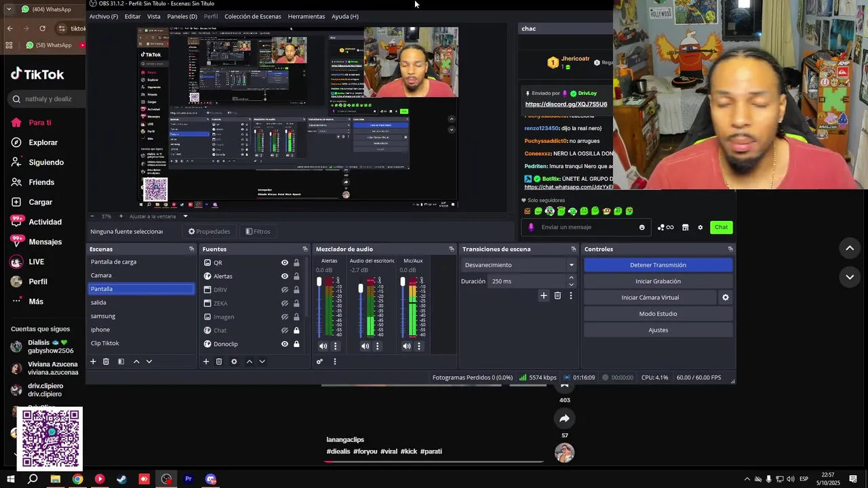Open chat shop store icon

(x=685, y=227)
